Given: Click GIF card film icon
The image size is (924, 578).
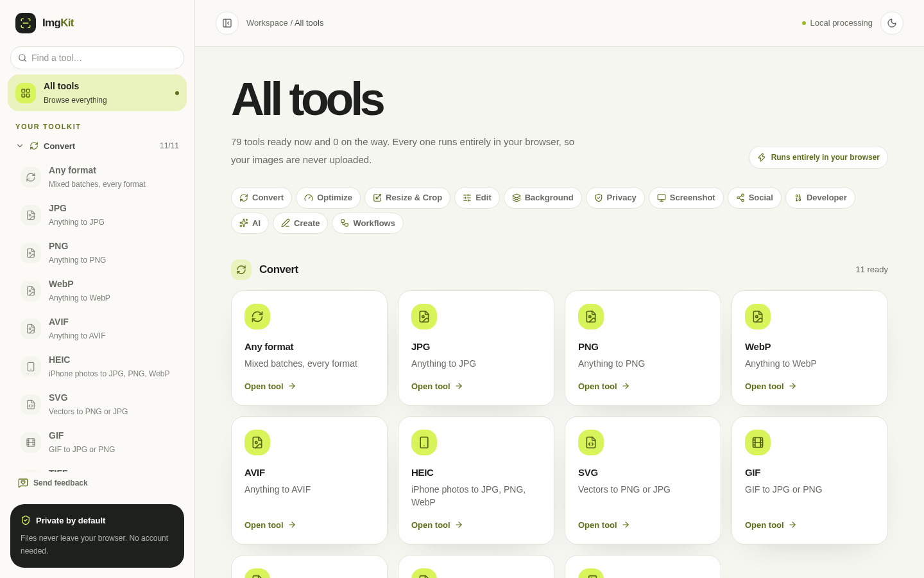Looking at the screenshot, I should point(758,442).
